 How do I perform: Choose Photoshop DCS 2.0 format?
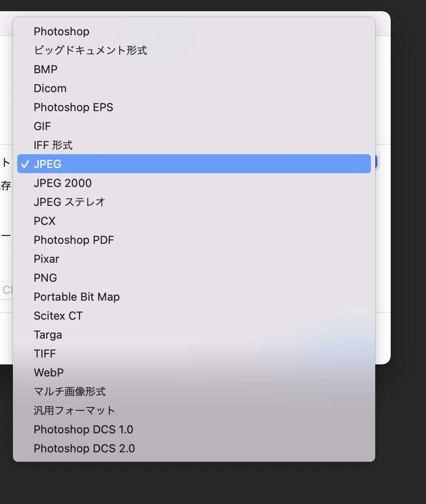pyautogui.click(x=194, y=449)
